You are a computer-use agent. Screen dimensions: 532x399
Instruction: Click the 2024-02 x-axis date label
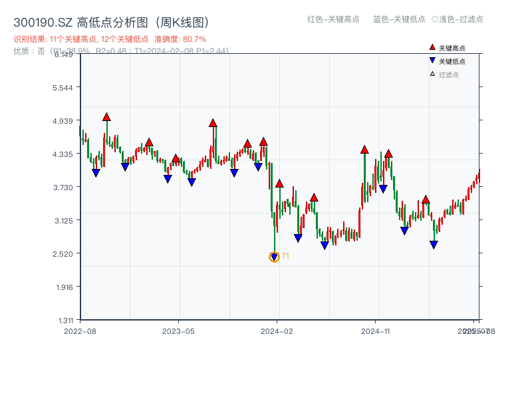(277, 331)
